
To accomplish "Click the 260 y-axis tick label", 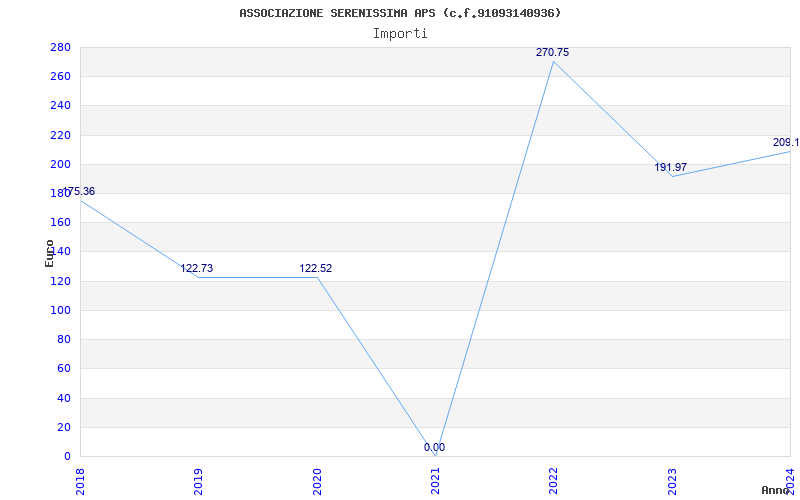I will pos(60,77).
